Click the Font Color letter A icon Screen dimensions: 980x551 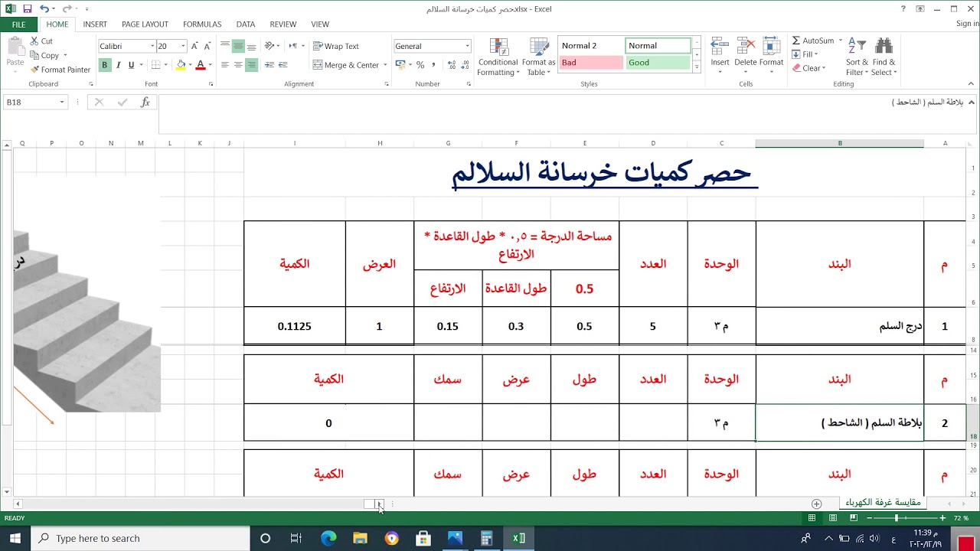click(201, 65)
